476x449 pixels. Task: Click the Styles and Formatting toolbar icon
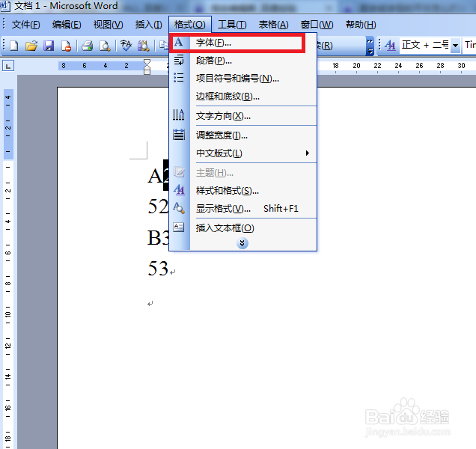point(390,46)
